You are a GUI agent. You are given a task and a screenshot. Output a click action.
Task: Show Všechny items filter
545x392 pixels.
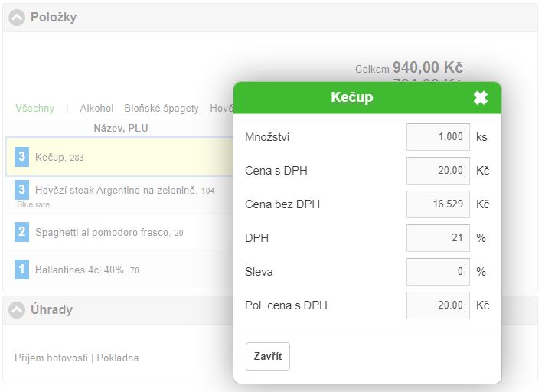(34, 109)
